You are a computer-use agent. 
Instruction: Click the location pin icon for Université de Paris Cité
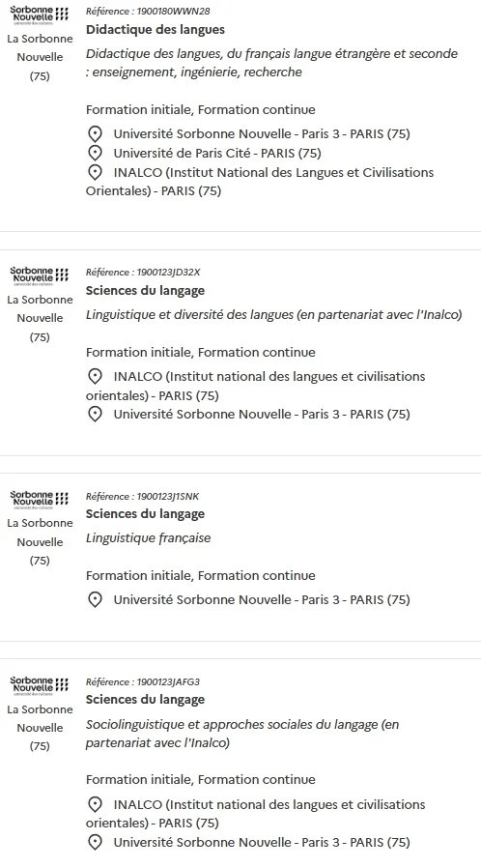pyautogui.click(x=95, y=153)
